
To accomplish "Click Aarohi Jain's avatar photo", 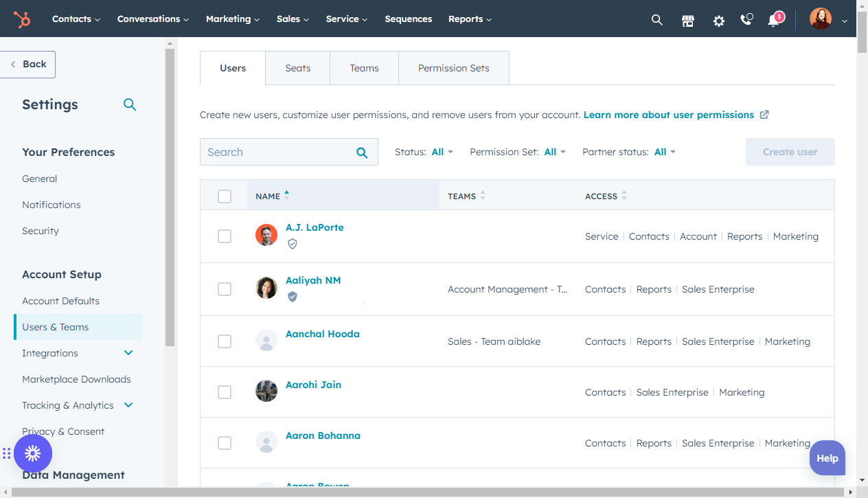I will click(266, 391).
